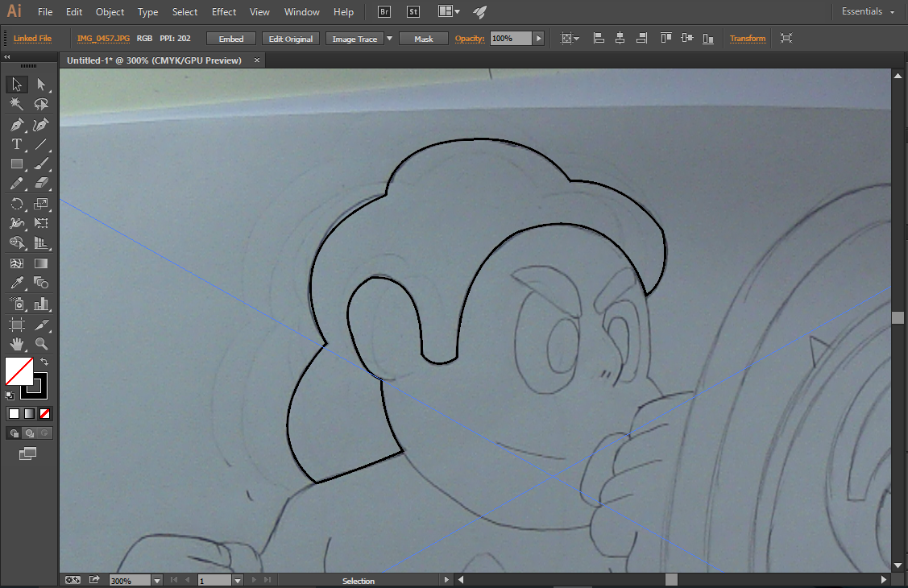The height and width of the screenshot is (588, 908).
Task: Click the Embed button
Action: tap(231, 39)
